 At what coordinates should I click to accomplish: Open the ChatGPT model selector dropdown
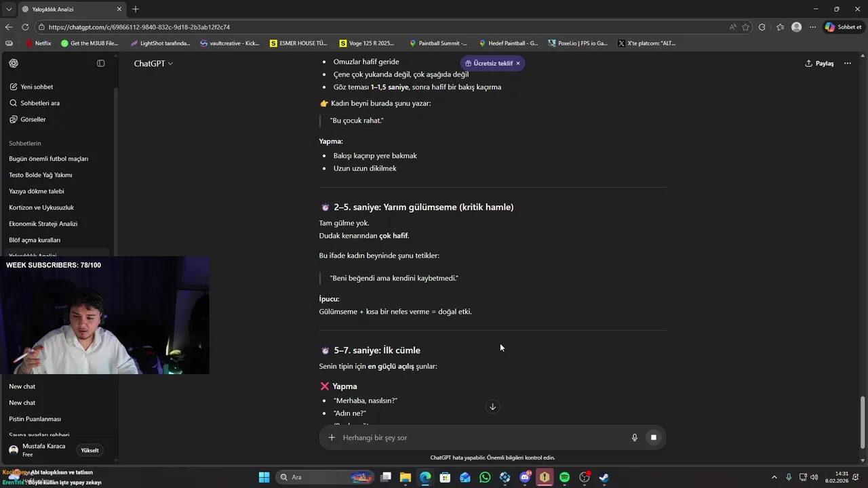coord(153,63)
